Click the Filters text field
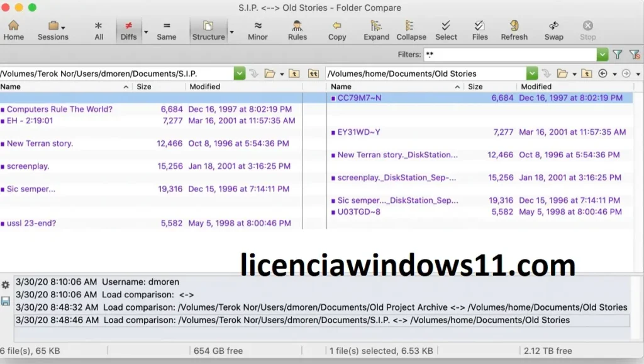The height and width of the screenshot is (364, 644). 509,54
